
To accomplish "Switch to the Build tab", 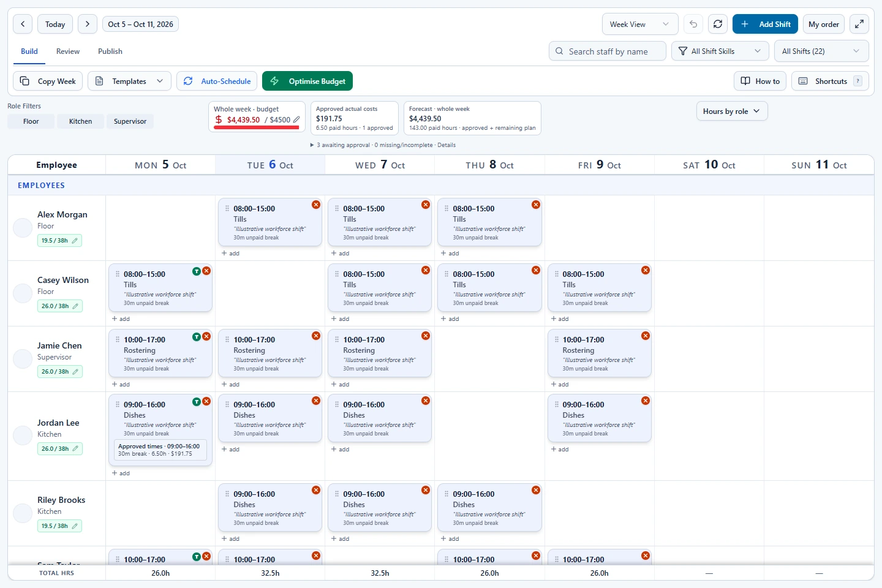I will [x=29, y=51].
